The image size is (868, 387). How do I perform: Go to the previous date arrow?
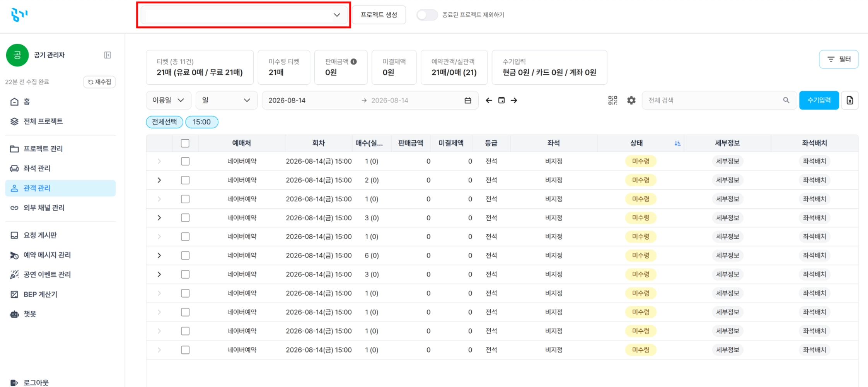click(489, 100)
